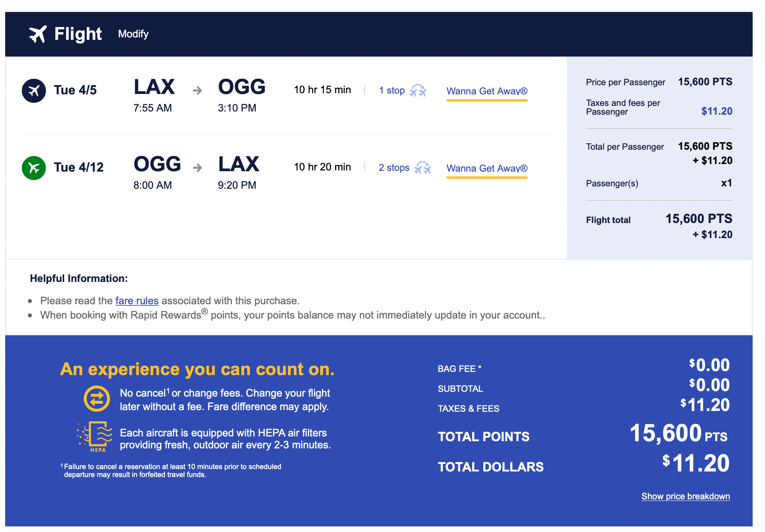Click Modify to change the flight
This screenshot has height=532, width=765.
coord(133,34)
